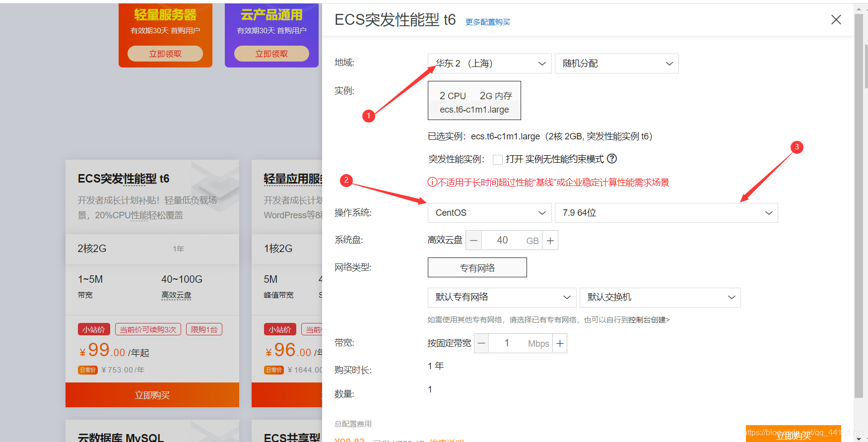Click the 高效云盘 label on ECS t6 card
868x442 pixels.
click(x=176, y=295)
